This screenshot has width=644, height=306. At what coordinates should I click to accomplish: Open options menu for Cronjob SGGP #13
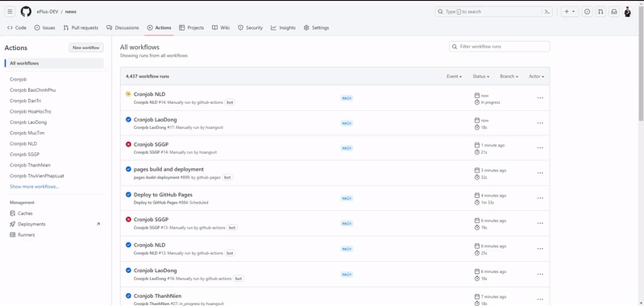(x=540, y=224)
